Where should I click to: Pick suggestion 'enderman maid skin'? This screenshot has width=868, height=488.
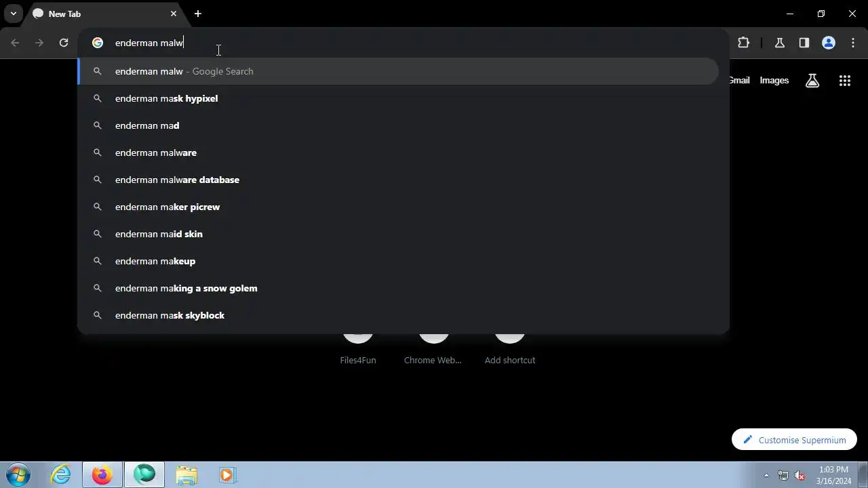[399, 234]
